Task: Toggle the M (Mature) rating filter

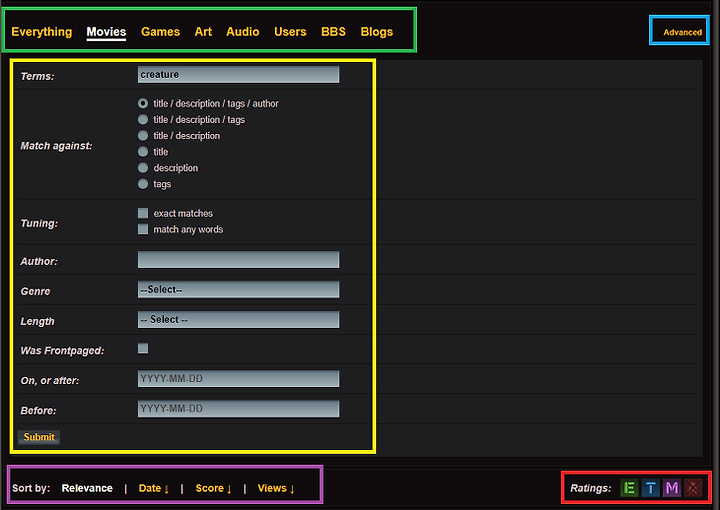Action: point(672,488)
